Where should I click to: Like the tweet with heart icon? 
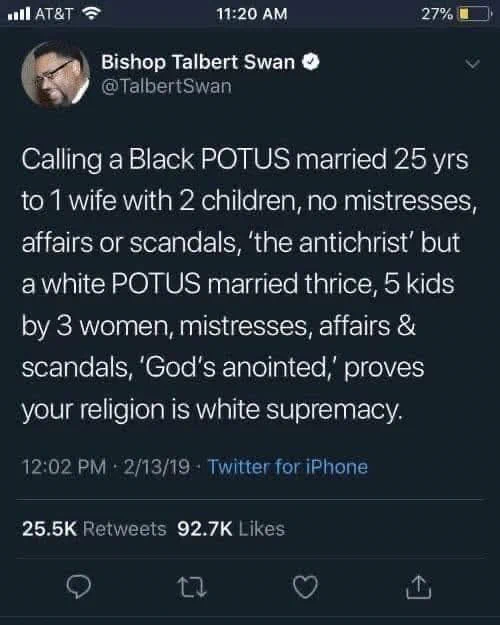[x=305, y=587]
